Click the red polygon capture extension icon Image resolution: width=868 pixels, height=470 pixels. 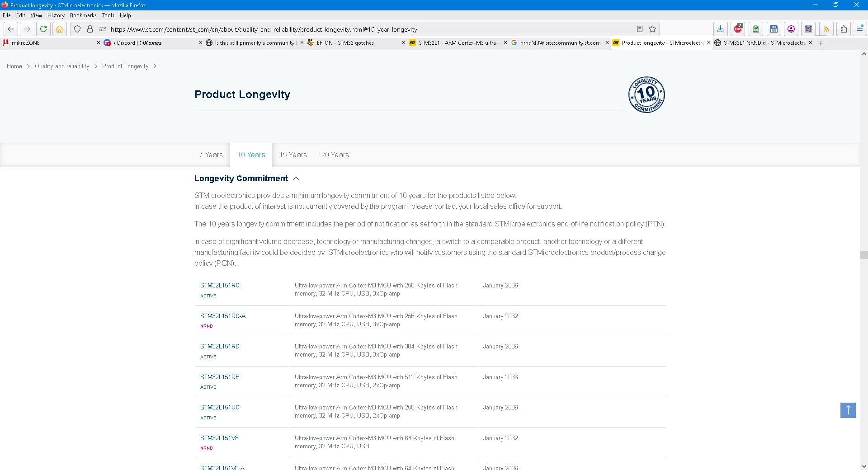click(x=808, y=29)
